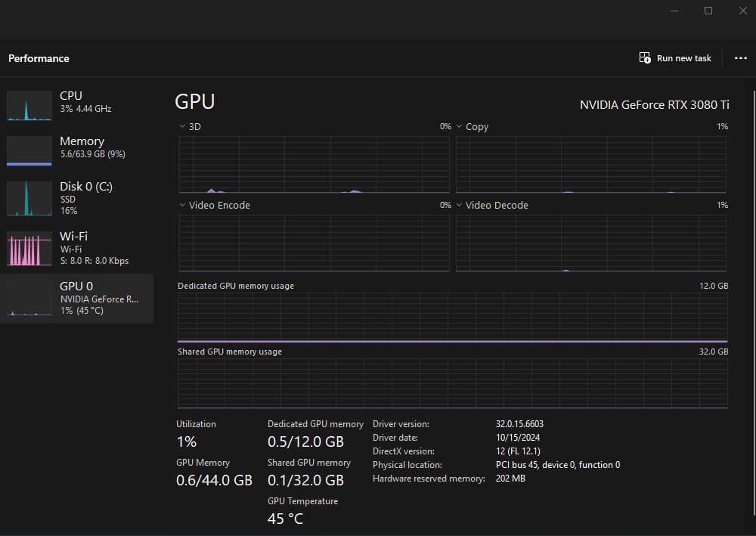Click the driver version 32.0.15.6603
The height and width of the screenshot is (536, 756).
point(519,423)
